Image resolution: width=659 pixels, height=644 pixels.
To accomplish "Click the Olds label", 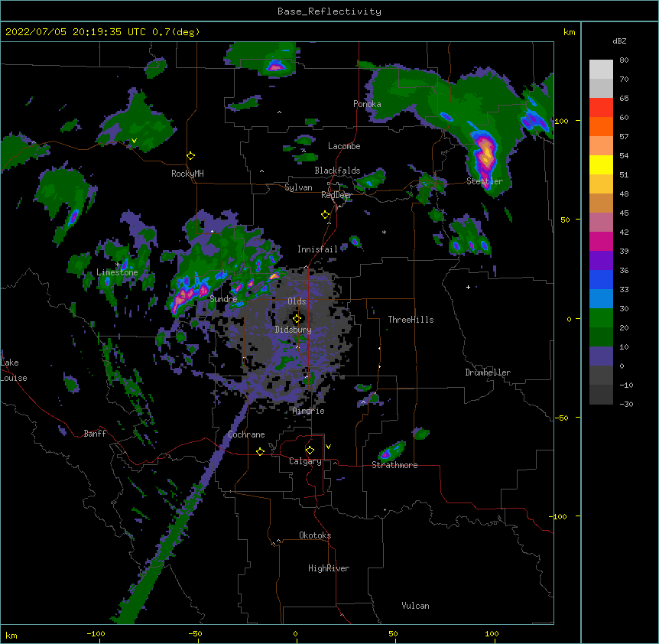I will pos(297,301).
